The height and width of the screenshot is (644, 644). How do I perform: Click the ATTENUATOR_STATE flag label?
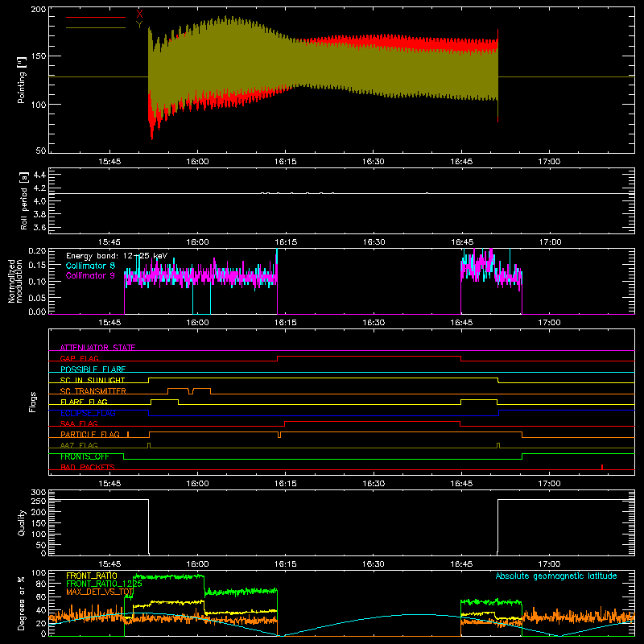click(97, 348)
